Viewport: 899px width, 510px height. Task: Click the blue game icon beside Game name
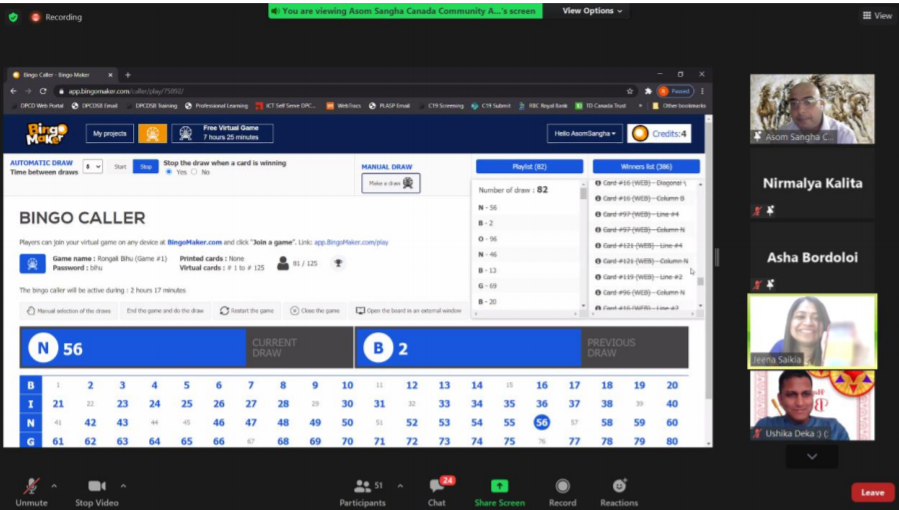tap(33, 264)
